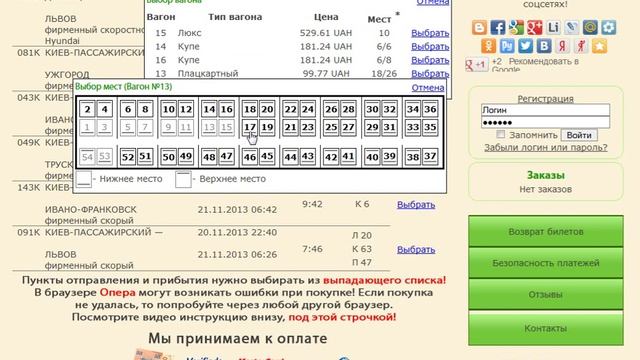Pick lower seat 19
640x360 pixels.
pyautogui.click(x=267, y=127)
